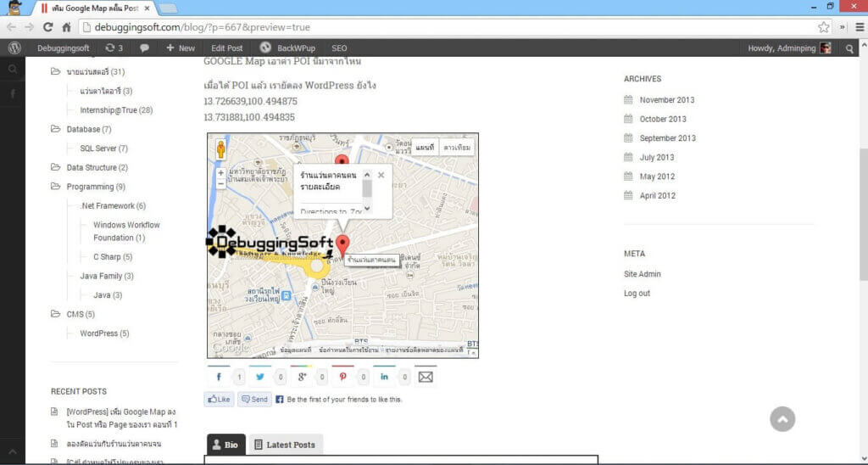Click the browser back arrow
Viewport: 868px width, 465px height.
pos(11,27)
